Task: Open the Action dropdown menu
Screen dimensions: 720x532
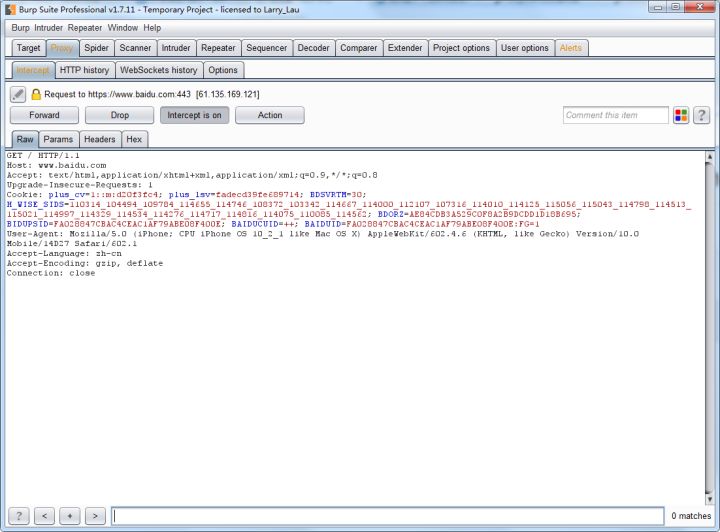Action: (x=270, y=115)
